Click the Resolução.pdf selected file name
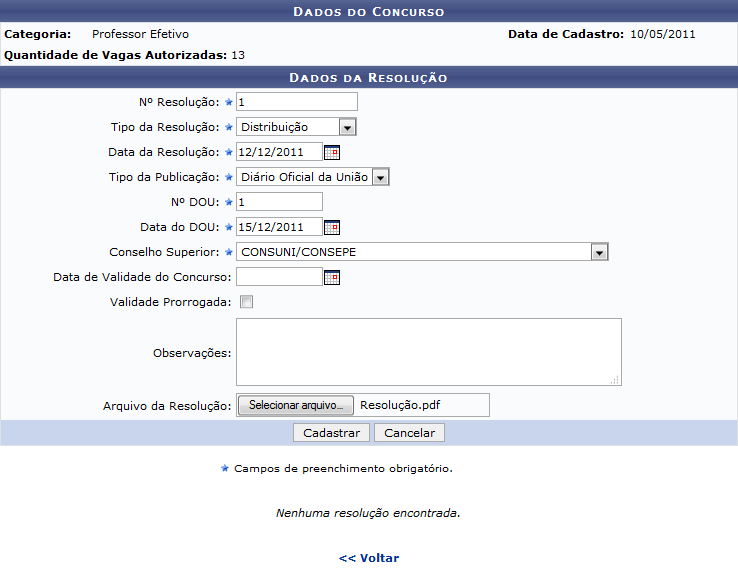This screenshot has width=738, height=573. [400, 405]
